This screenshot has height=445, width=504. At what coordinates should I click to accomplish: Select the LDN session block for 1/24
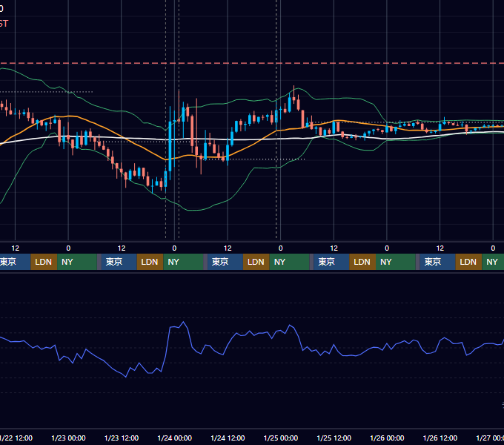(256, 262)
